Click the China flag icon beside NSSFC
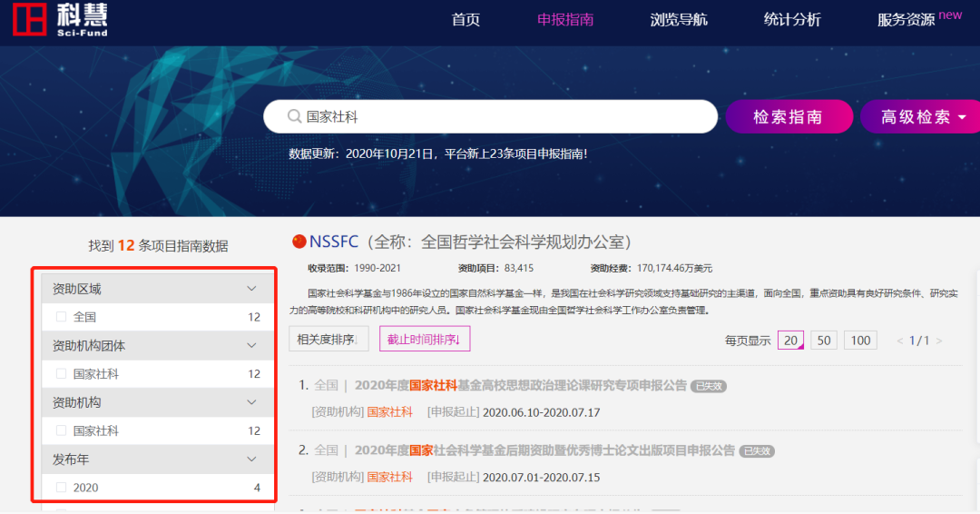This screenshot has height=514, width=980. [299, 242]
